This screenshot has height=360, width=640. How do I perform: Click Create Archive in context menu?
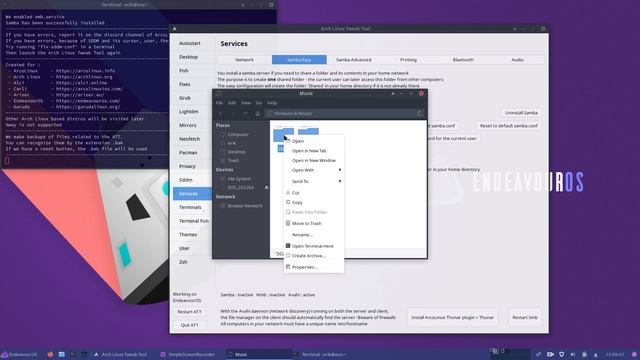[x=313, y=256]
